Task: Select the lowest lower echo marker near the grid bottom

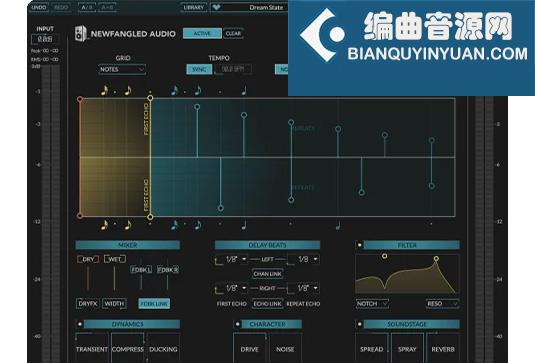Action: 221,208
